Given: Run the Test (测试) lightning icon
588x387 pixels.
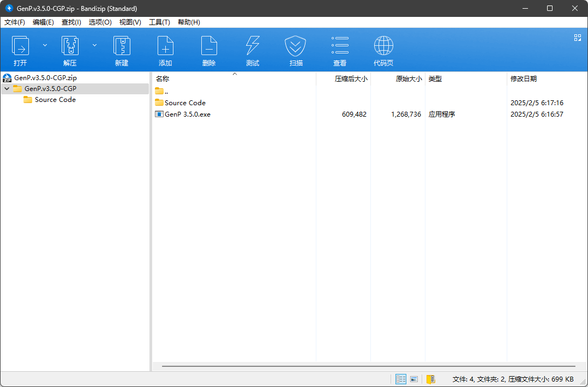Looking at the screenshot, I should click(253, 46).
